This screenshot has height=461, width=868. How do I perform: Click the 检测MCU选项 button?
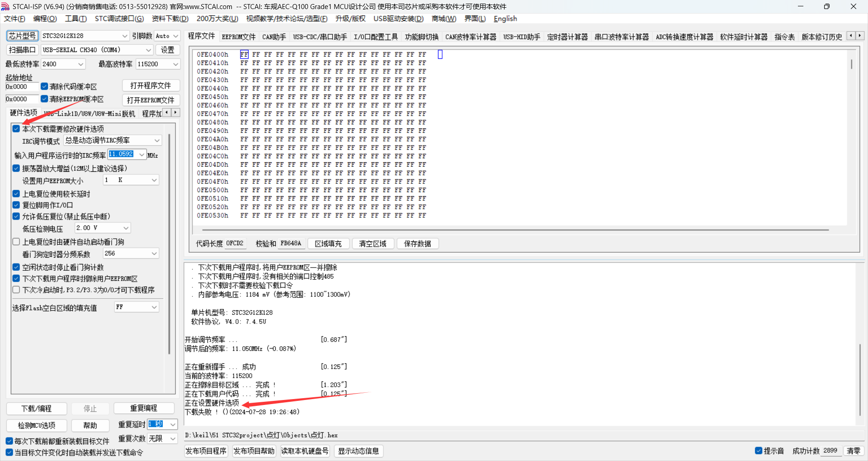point(37,425)
